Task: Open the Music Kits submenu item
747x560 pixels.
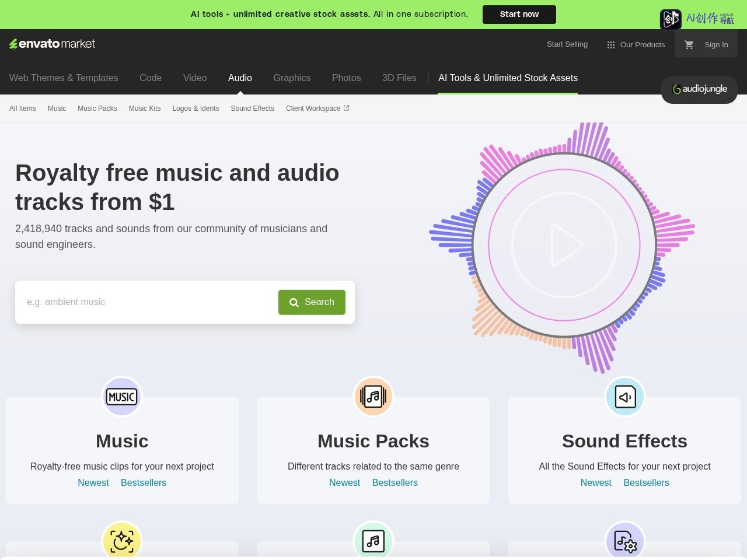Action: (145, 108)
